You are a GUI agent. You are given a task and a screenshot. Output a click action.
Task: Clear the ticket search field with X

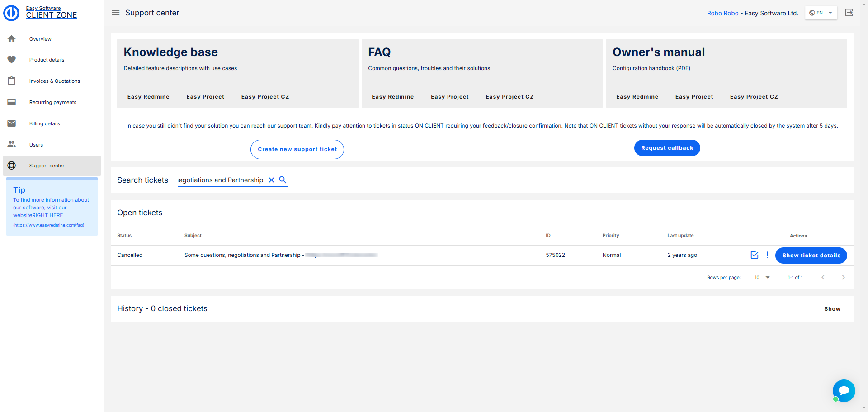point(271,180)
